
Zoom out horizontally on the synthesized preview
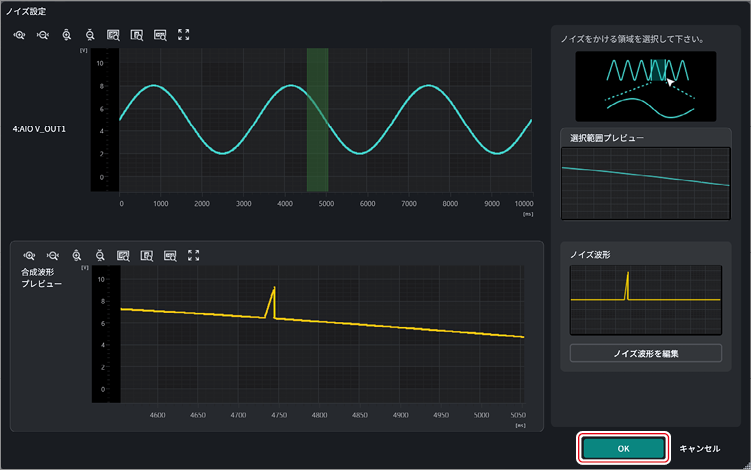[53, 256]
